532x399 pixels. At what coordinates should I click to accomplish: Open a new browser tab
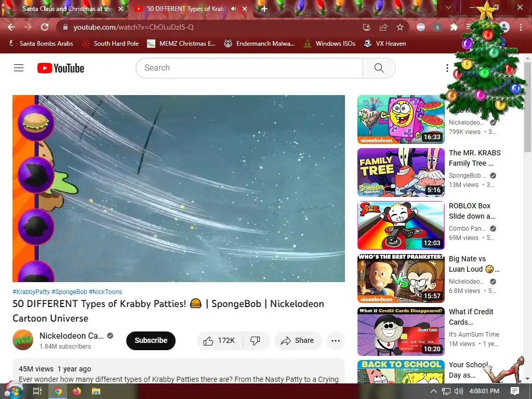[x=264, y=9]
